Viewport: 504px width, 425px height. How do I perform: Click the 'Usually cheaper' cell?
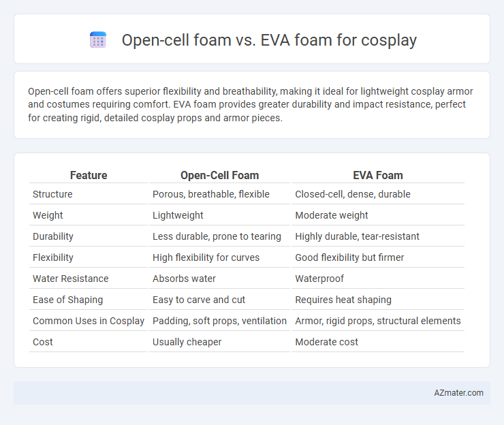187,342
